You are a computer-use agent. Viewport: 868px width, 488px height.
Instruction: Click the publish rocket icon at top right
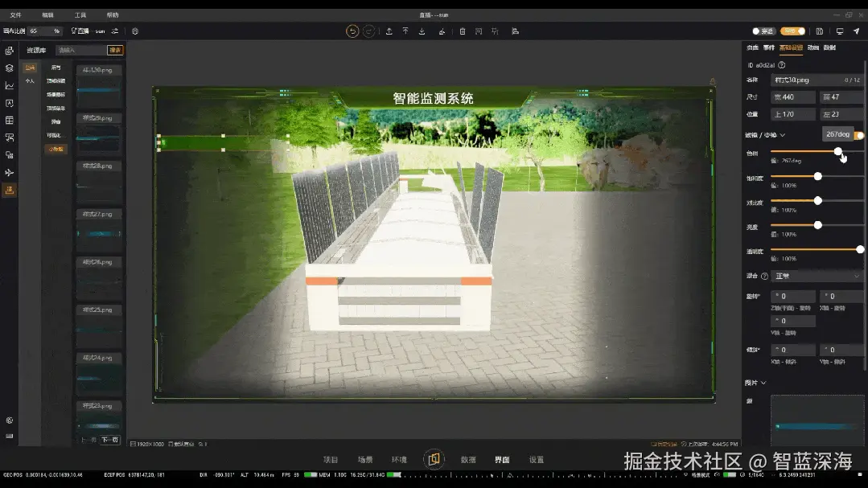click(x=858, y=31)
